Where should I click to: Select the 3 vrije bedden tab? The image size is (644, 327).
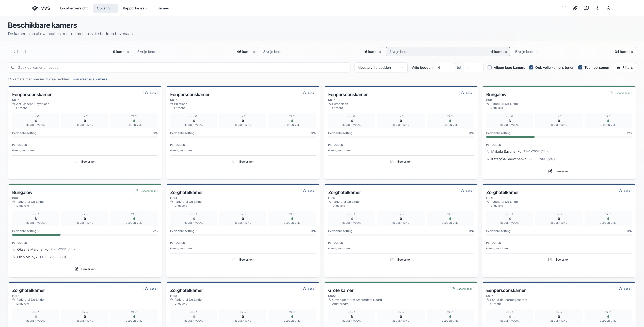pyautogui.click(x=322, y=52)
